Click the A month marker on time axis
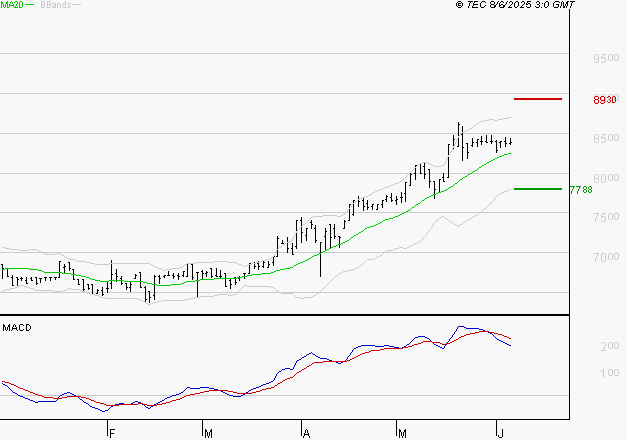The height and width of the screenshot is (440, 627). coord(306,433)
